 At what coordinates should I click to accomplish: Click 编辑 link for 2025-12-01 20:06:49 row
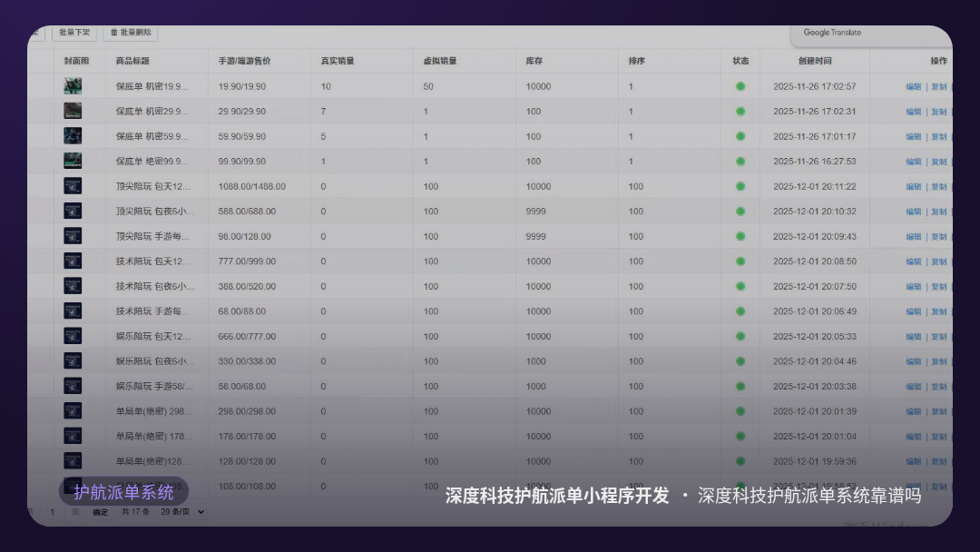(x=913, y=312)
